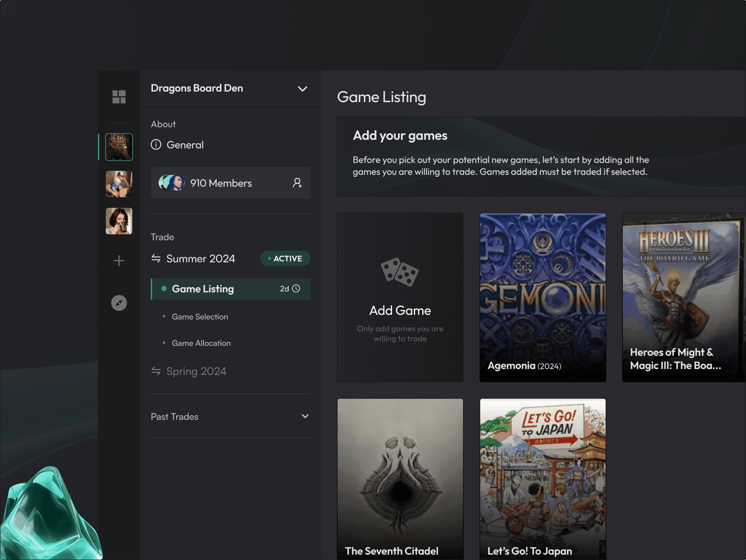
Task: Expand the Past Trades section
Action: [305, 416]
